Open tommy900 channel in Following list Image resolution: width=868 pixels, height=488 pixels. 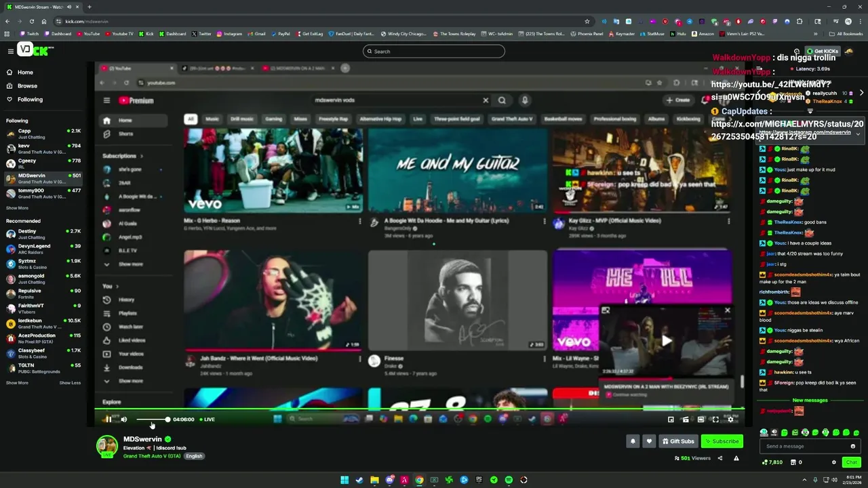point(43,193)
